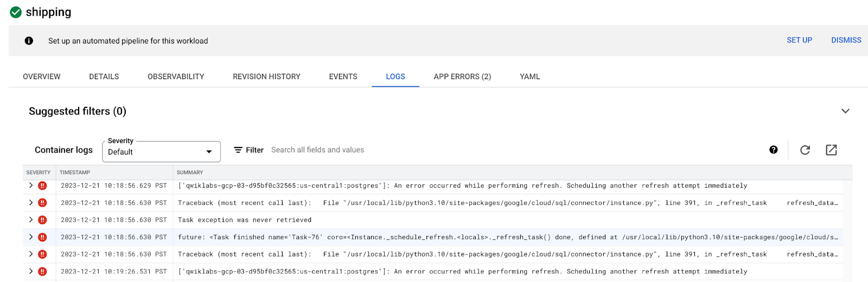This screenshot has width=868, height=282.
Task: Collapse the Suggested filters section
Action: click(845, 111)
